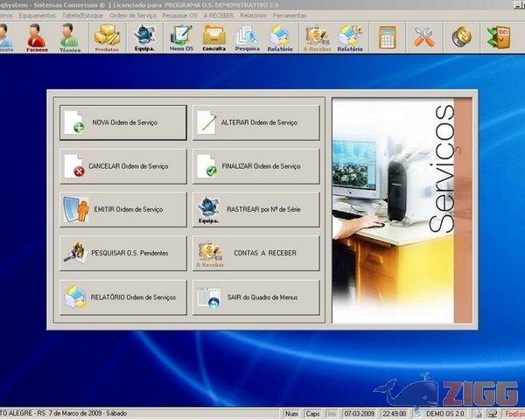Open the Ferramentas menu
525x420 pixels.
coord(290,16)
